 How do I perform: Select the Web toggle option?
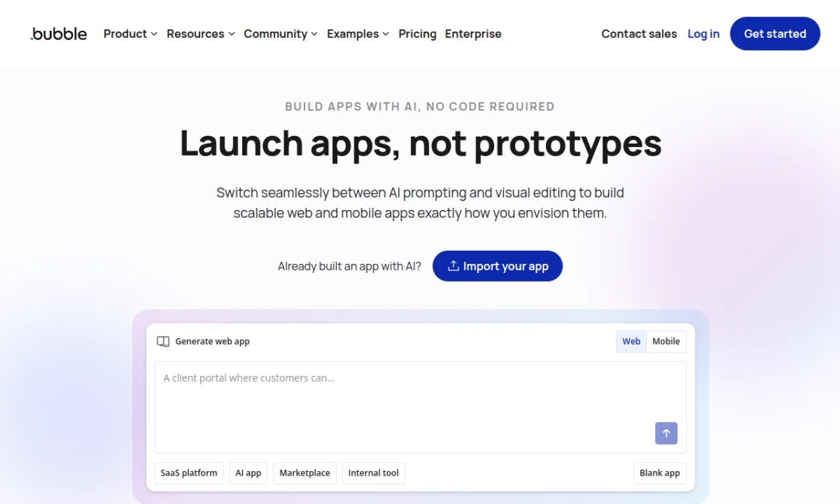(631, 341)
